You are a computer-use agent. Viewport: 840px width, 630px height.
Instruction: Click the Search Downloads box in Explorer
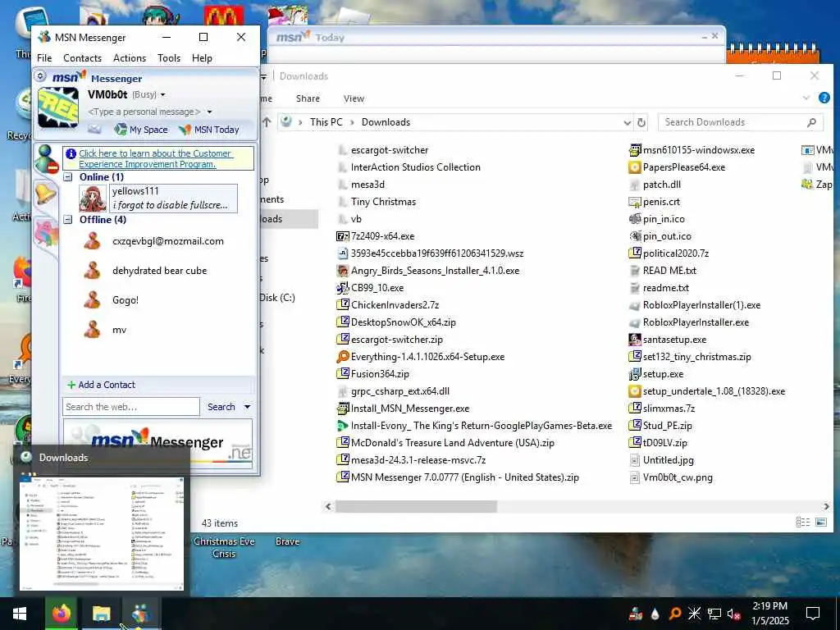click(740, 122)
